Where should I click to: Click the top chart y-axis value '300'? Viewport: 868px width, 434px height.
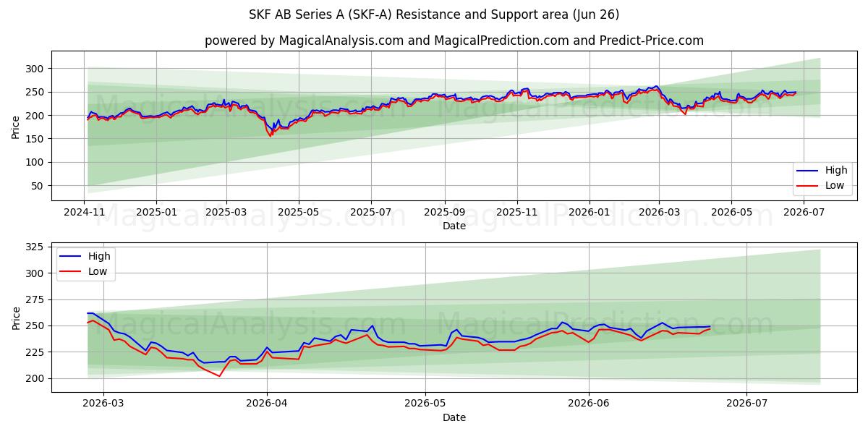36,69
